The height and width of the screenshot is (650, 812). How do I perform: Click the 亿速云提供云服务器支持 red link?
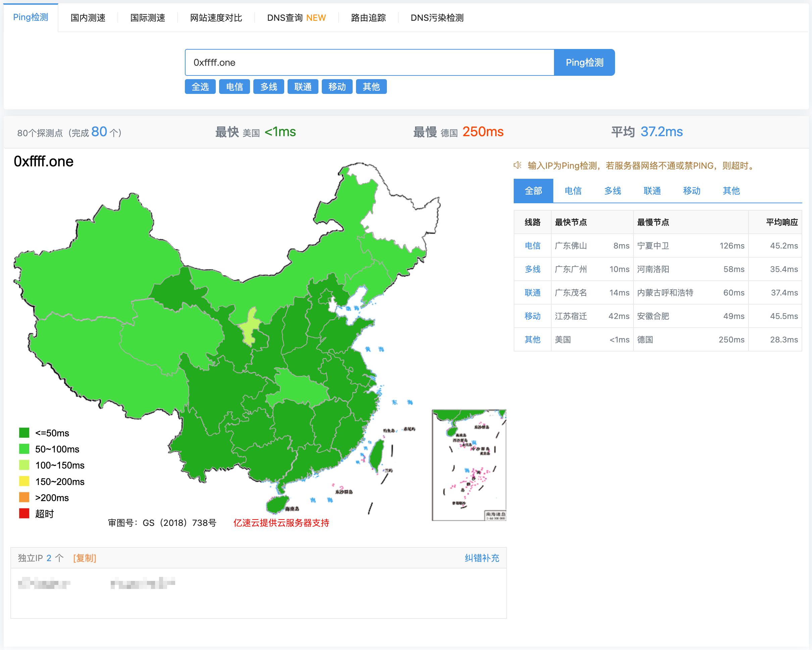281,523
